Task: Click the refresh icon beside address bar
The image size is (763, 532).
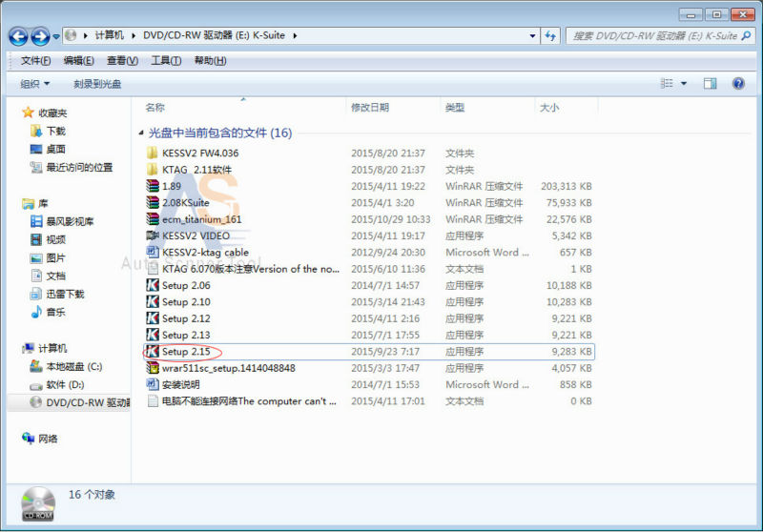Action: [550, 36]
